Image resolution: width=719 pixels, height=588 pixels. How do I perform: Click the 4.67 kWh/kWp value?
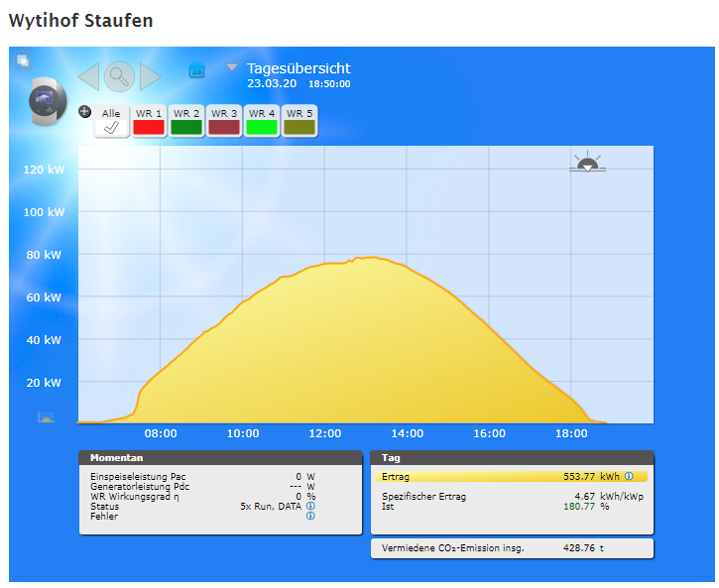609,497
